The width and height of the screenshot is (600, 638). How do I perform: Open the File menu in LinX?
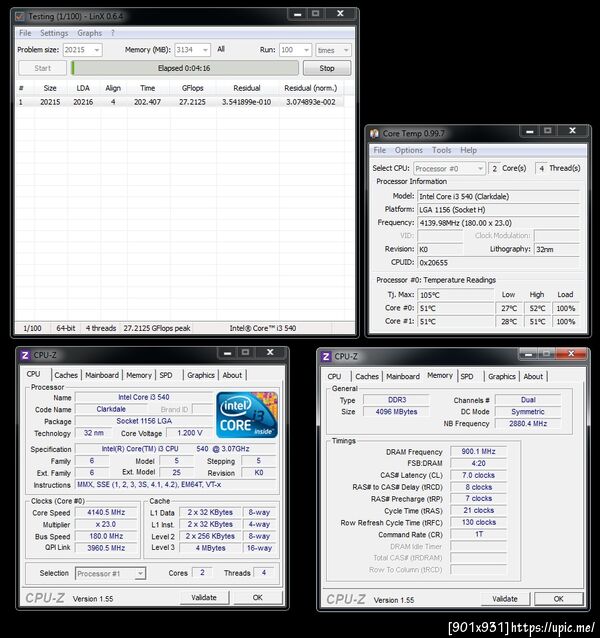(25, 33)
